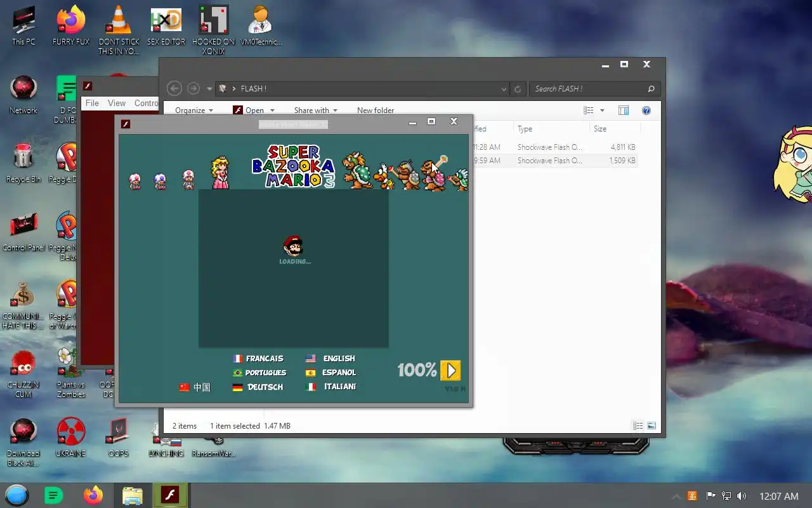Open green notes app on taskbar
Viewport: 812px width, 508px height.
point(54,495)
